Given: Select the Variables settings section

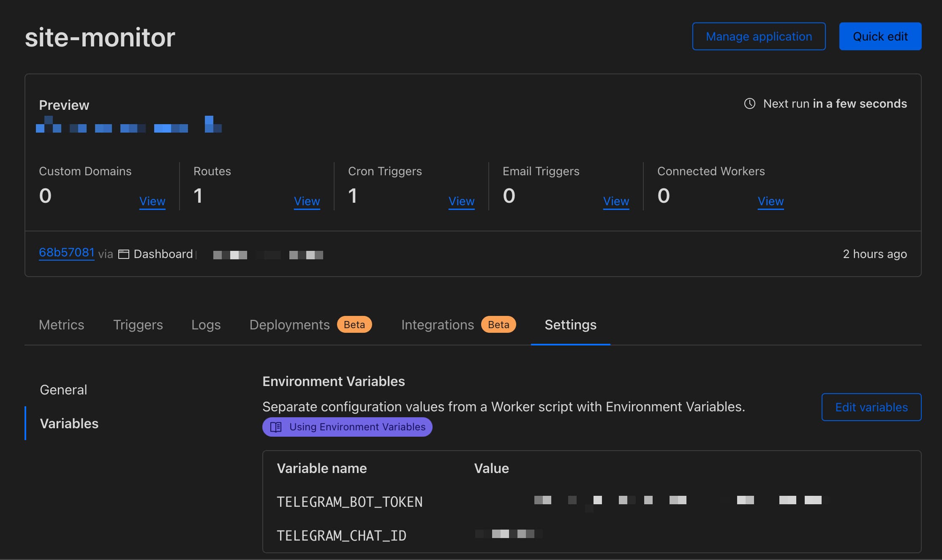Looking at the screenshot, I should (69, 424).
